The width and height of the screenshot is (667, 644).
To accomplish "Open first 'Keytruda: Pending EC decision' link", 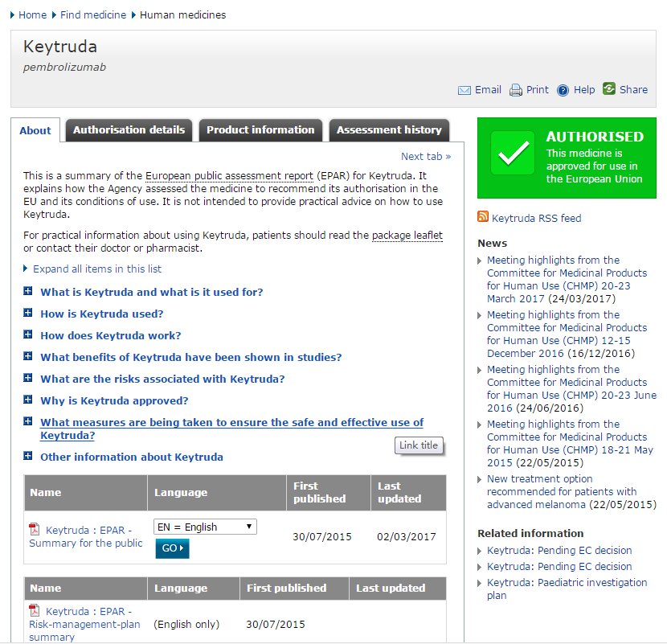I will [559, 551].
